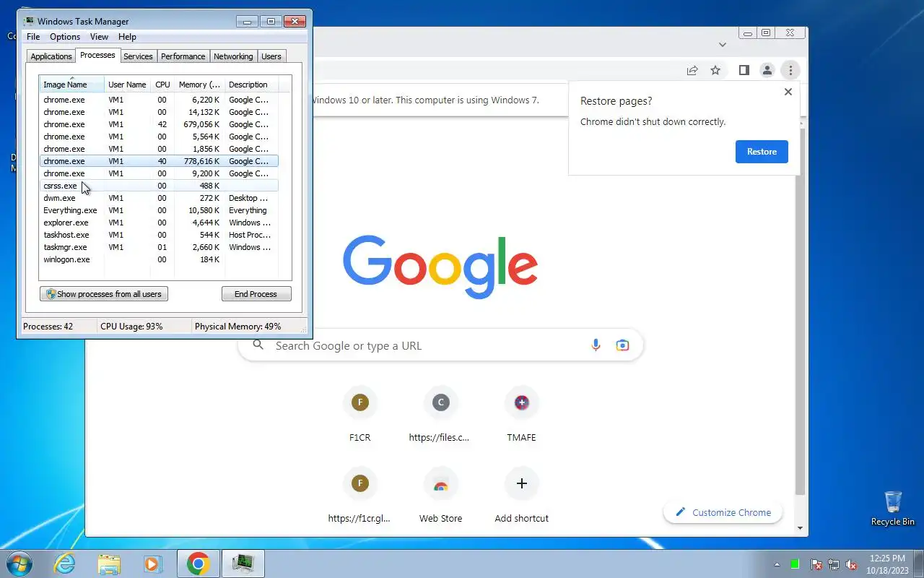Viewport: 924px width, 578px height.
Task: Close the Restore pages popup
Action: pyautogui.click(x=788, y=92)
